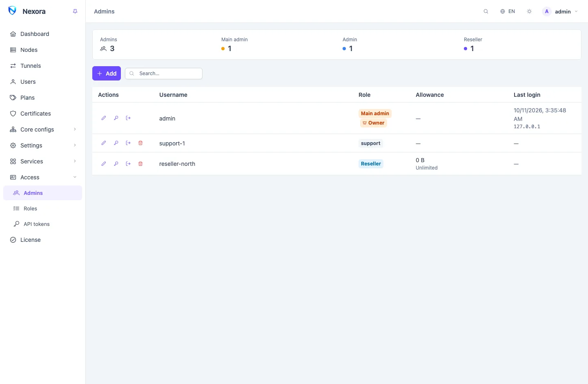Screen dimensions: 588x384
Task: Click the Users person icon
Action: coord(13,82)
